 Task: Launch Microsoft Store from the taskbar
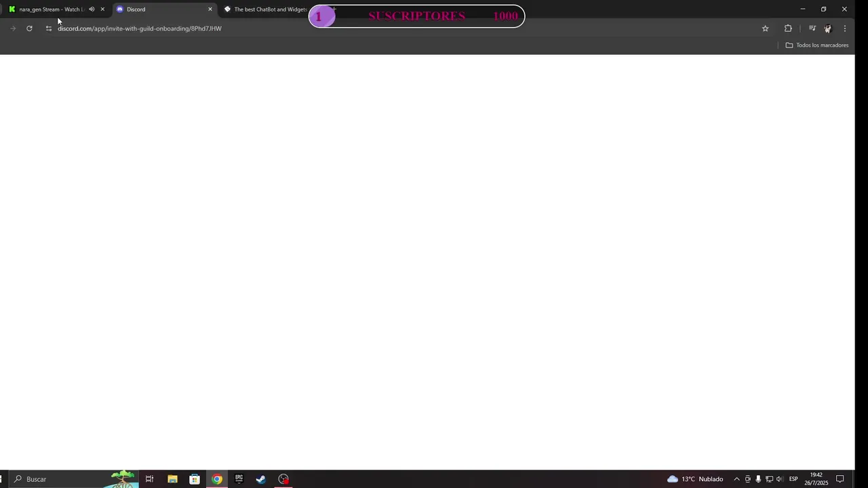(x=195, y=479)
